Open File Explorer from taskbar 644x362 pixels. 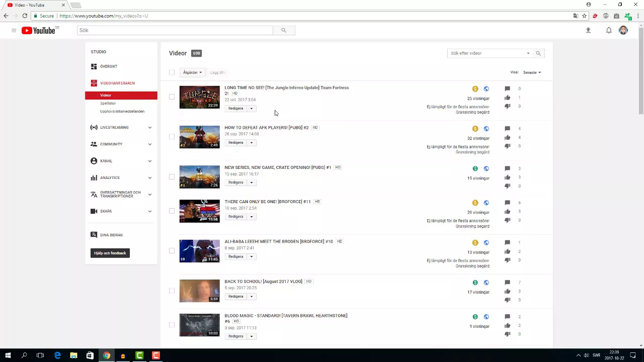click(x=73, y=355)
